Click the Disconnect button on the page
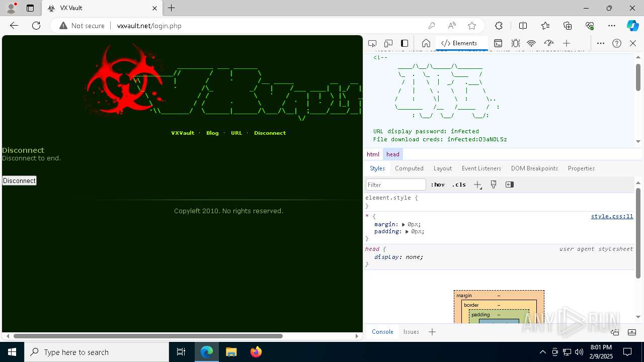644x362 pixels. 19,180
